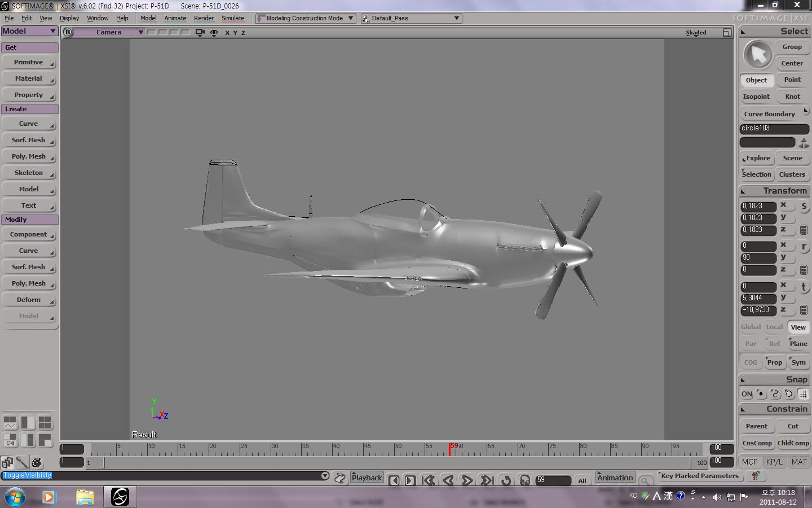The width and height of the screenshot is (812, 508).
Task: Jump to the last frame
Action: 487,480
